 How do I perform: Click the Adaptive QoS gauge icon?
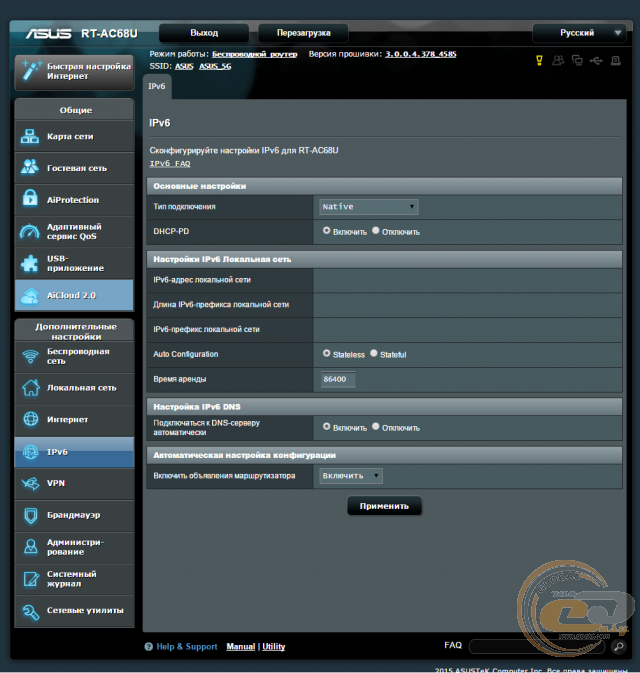(x=30, y=231)
